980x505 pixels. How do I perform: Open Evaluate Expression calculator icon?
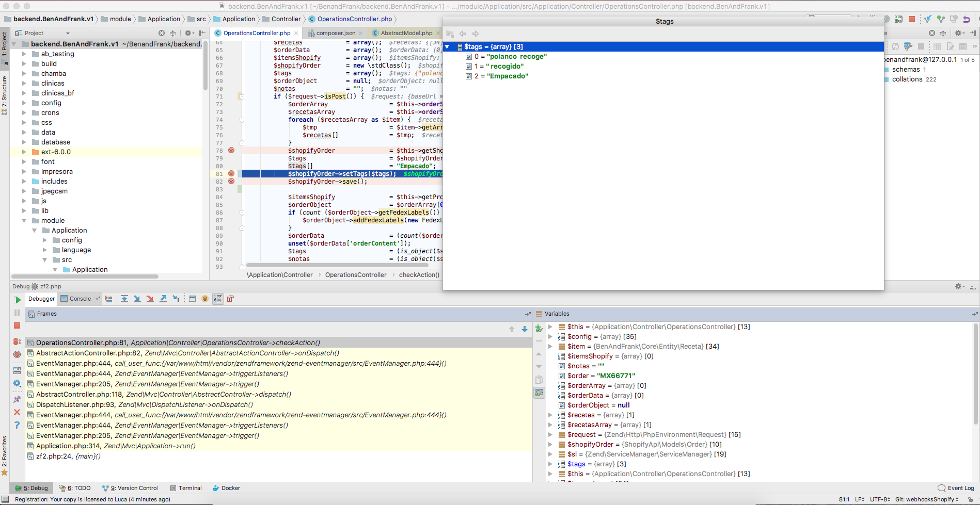click(192, 299)
